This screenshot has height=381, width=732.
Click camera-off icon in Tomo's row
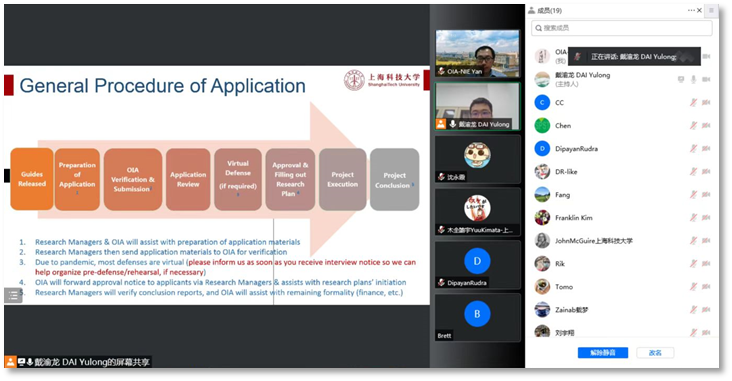coord(706,286)
